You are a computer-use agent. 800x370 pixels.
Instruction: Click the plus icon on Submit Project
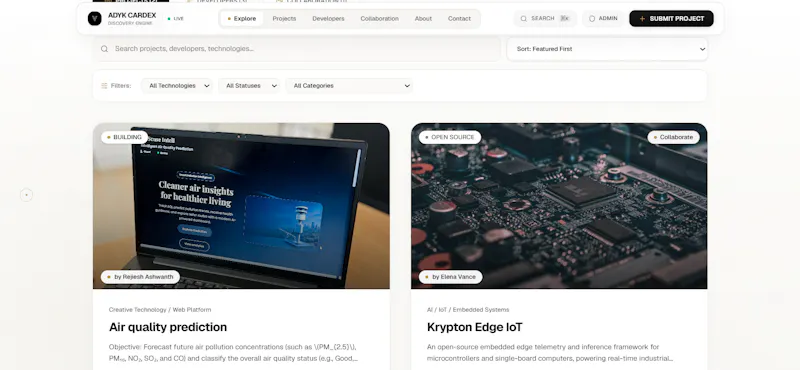pos(642,18)
